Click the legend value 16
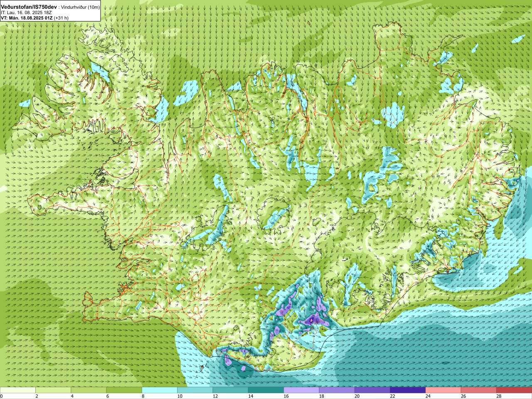Image resolution: width=532 pixels, height=399 pixels. 286,396
